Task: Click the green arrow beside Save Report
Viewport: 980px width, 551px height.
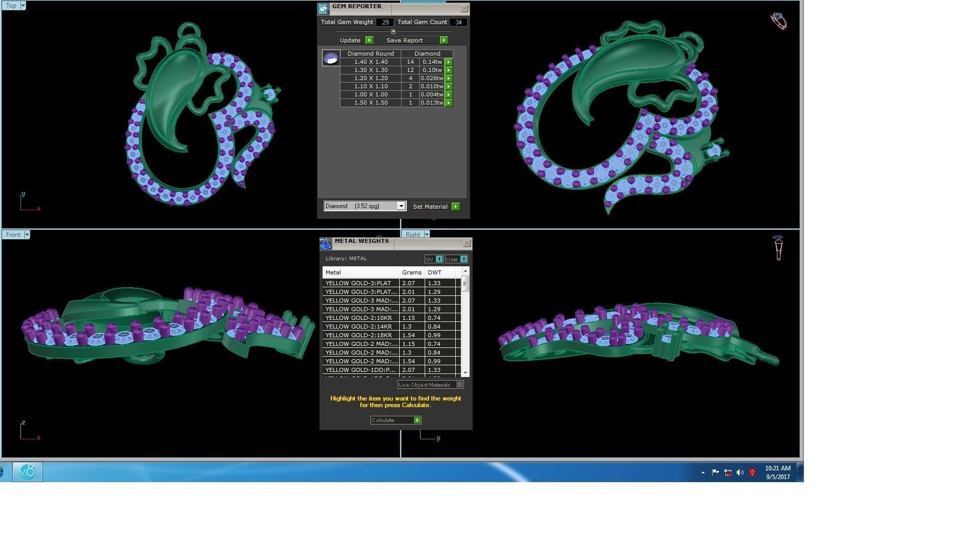Action: (x=444, y=40)
